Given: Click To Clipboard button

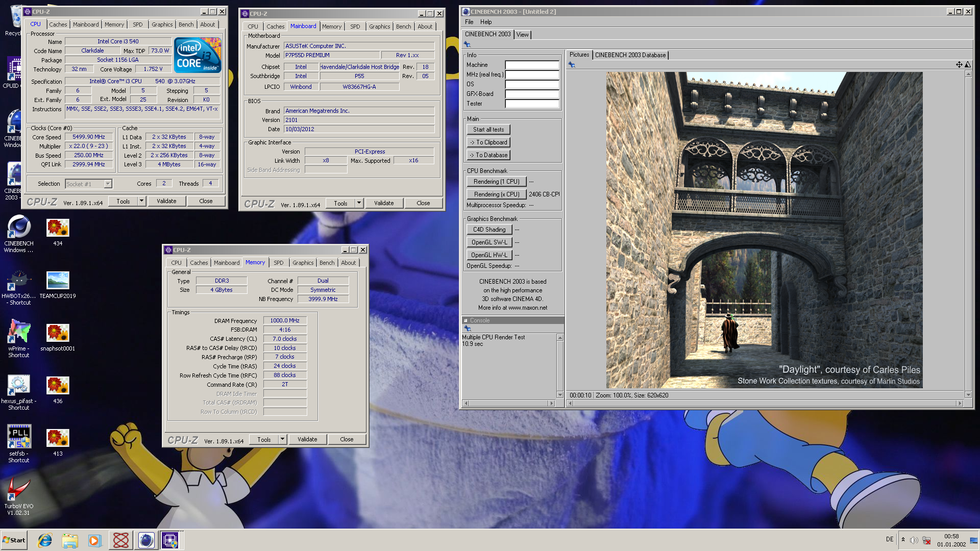Looking at the screenshot, I should 488,142.
